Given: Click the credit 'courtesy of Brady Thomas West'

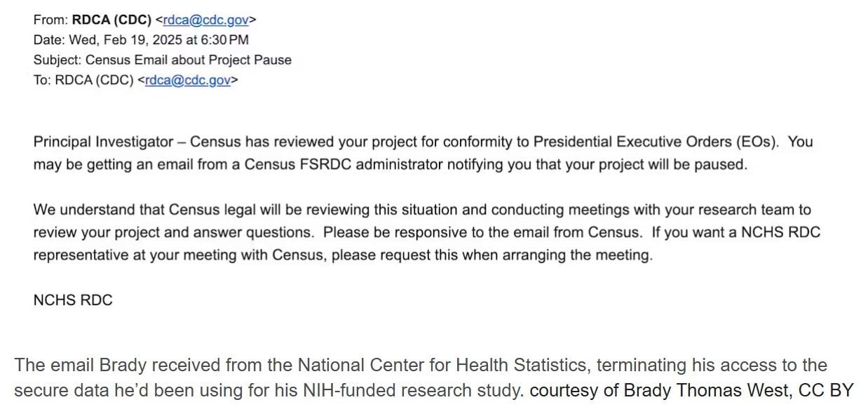Looking at the screenshot, I should (x=660, y=391).
